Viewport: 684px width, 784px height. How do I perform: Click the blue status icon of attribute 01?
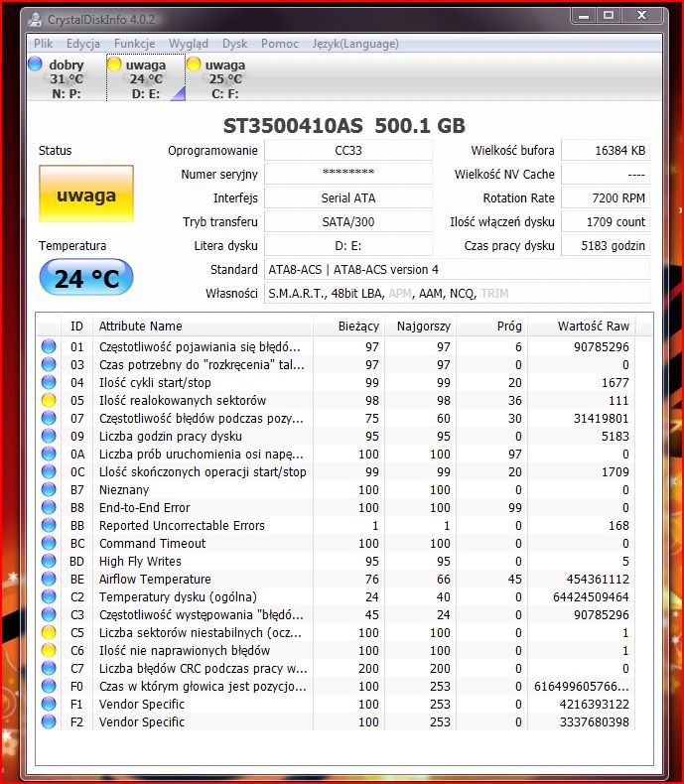coord(49,346)
